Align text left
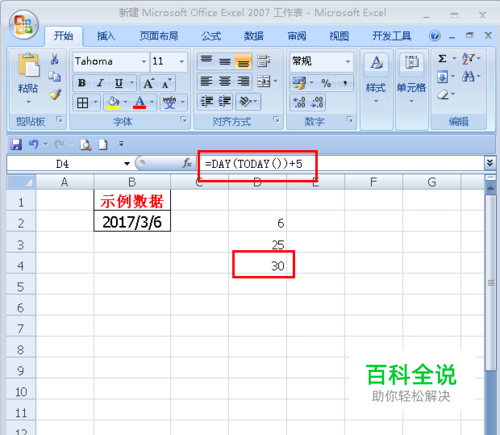This screenshot has width=500, height=435. [x=206, y=81]
